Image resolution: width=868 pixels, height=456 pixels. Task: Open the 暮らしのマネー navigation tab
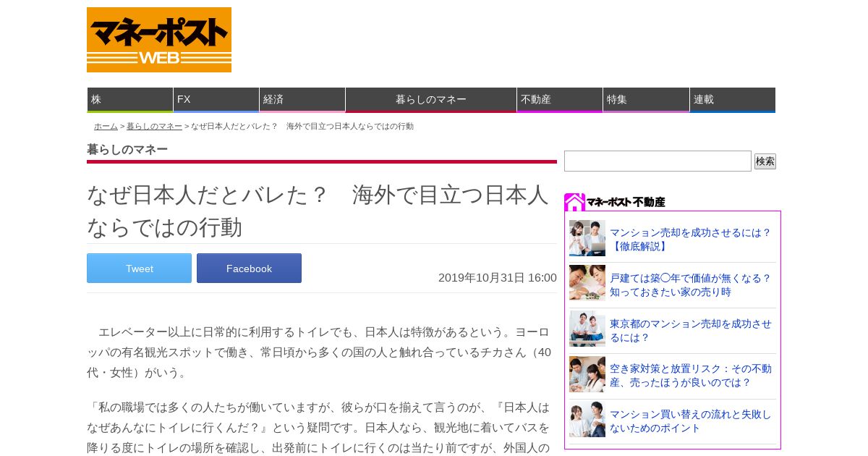[x=431, y=100]
